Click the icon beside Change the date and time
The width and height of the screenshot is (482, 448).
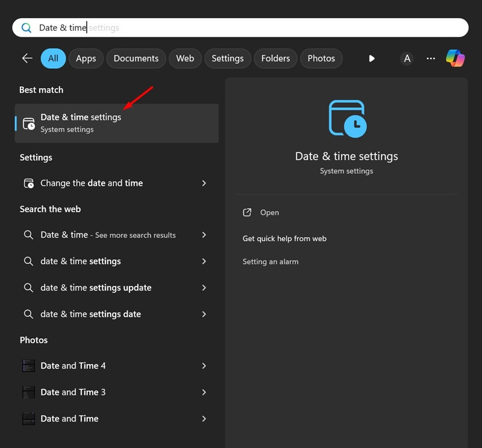(x=29, y=183)
